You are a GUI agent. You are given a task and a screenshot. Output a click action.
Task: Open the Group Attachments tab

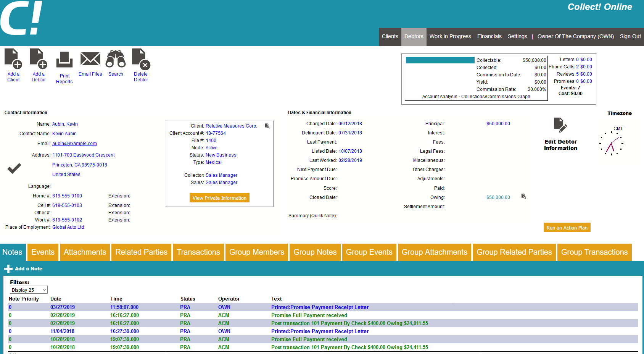click(x=434, y=252)
